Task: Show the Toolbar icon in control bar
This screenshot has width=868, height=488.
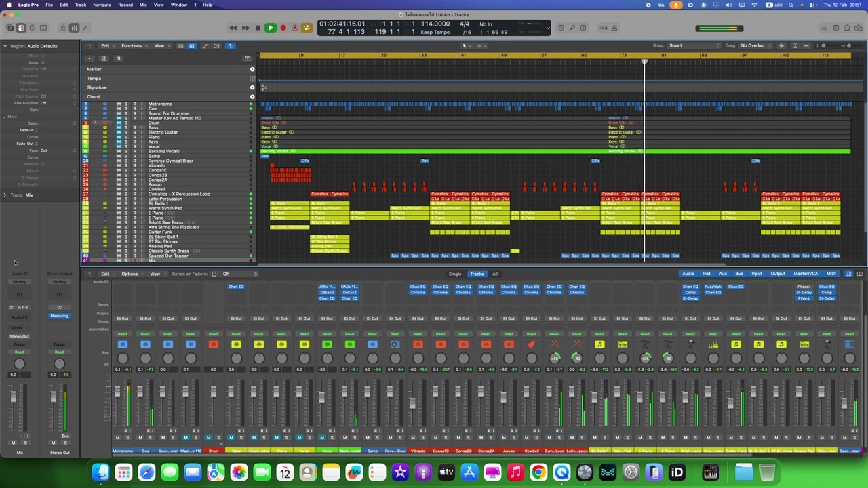Action: (44, 28)
